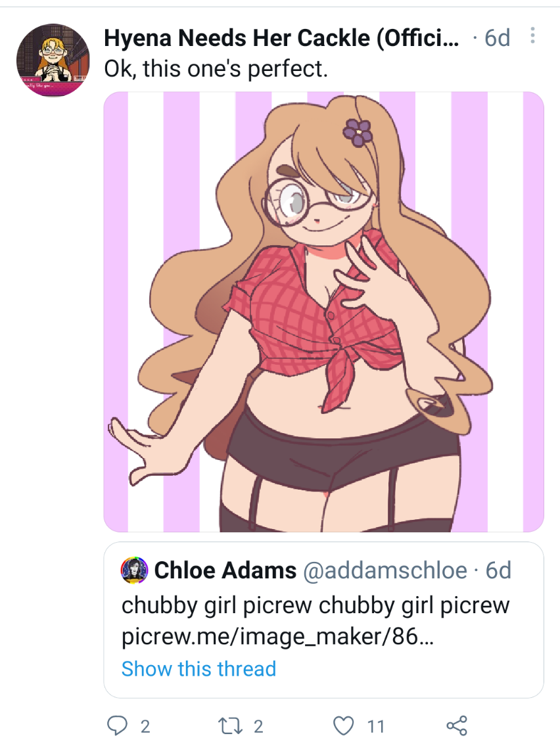The image size is (560, 742).
Task: Click the Chloe Adams display name
Action: [225, 570]
